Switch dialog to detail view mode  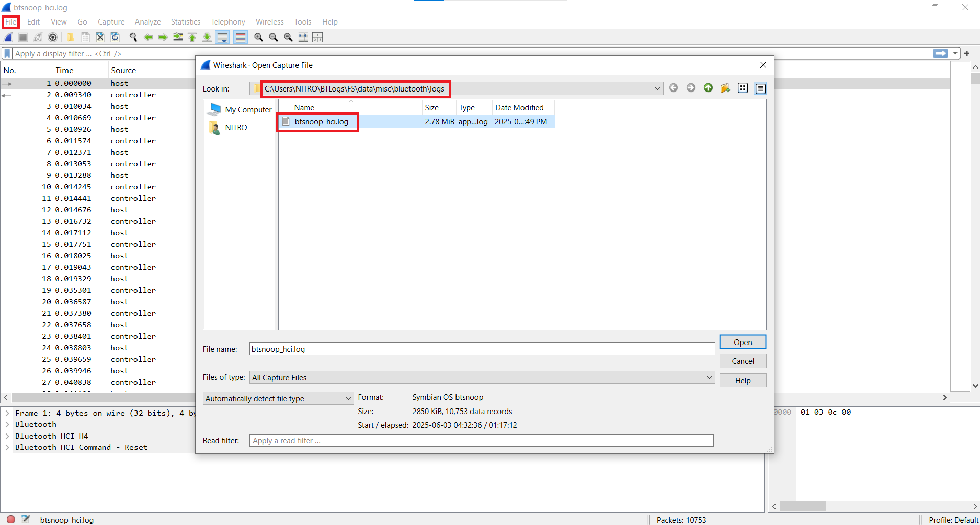click(x=761, y=88)
